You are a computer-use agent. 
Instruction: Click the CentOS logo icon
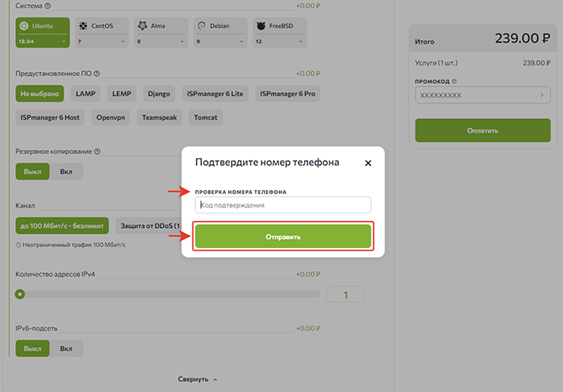84,27
